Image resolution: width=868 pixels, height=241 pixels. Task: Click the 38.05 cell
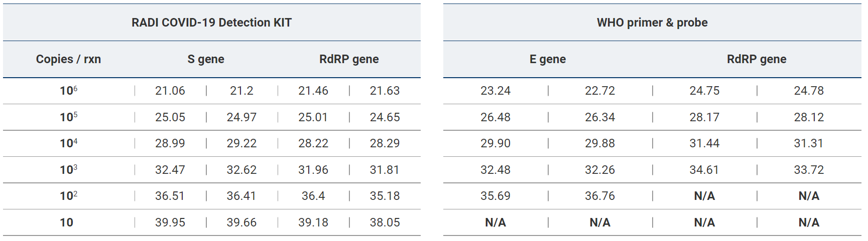[385, 222]
